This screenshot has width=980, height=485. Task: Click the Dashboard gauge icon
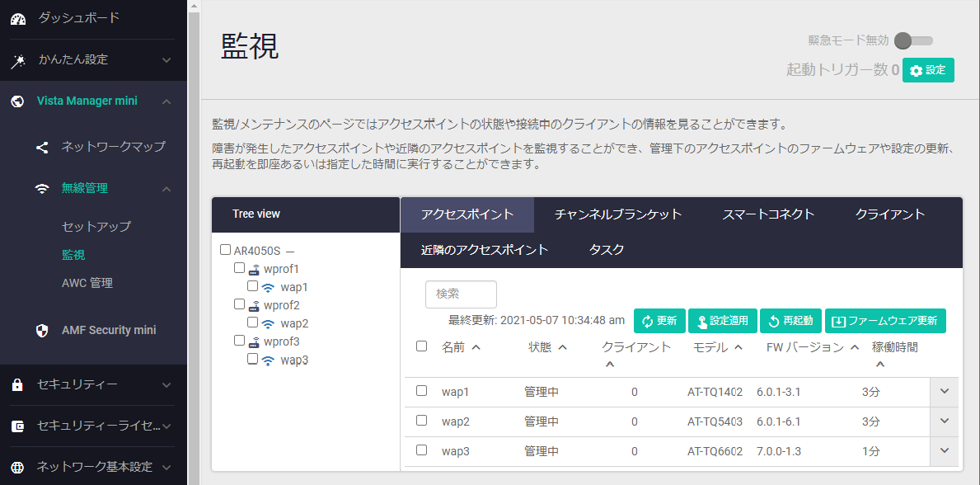(18, 18)
